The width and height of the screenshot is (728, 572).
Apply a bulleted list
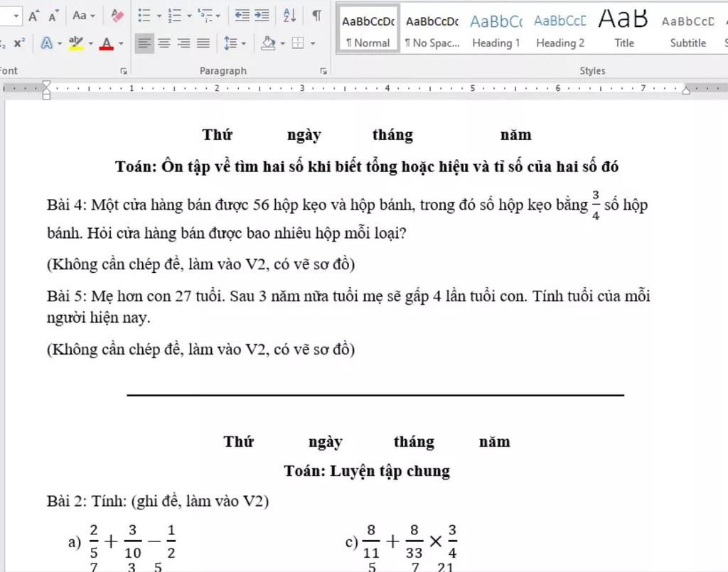[x=144, y=16]
